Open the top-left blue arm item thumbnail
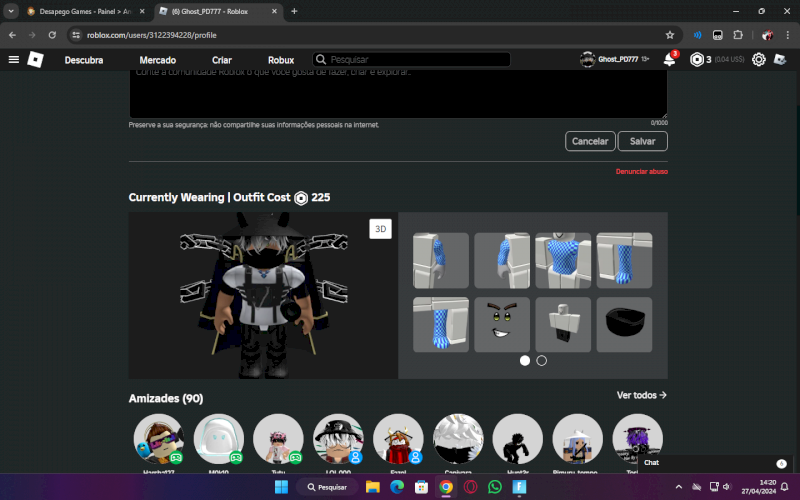 [441, 260]
